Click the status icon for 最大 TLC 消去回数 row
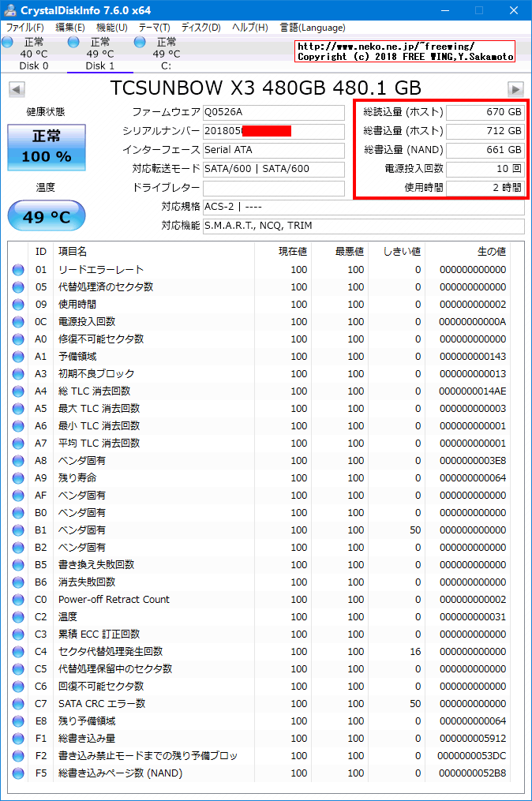Screen dimensions: 532x801 pyautogui.click(x=18, y=409)
